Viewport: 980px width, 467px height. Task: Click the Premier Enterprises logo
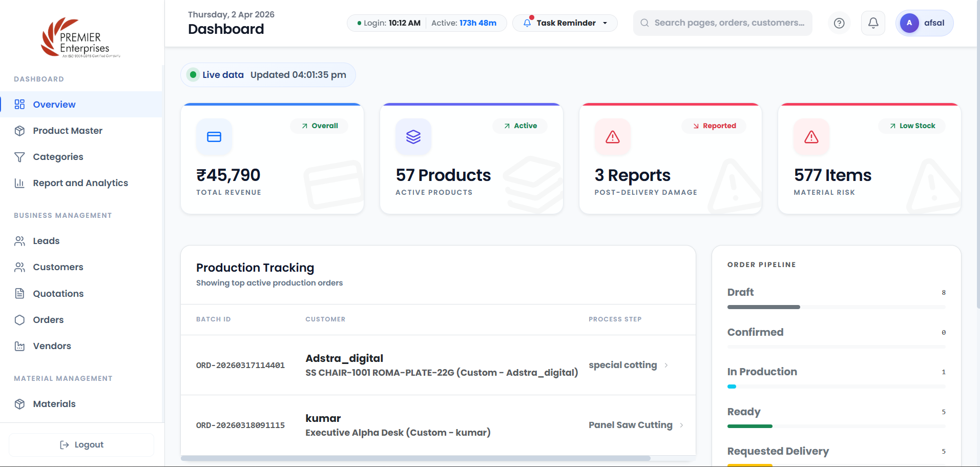(x=80, y=38)
